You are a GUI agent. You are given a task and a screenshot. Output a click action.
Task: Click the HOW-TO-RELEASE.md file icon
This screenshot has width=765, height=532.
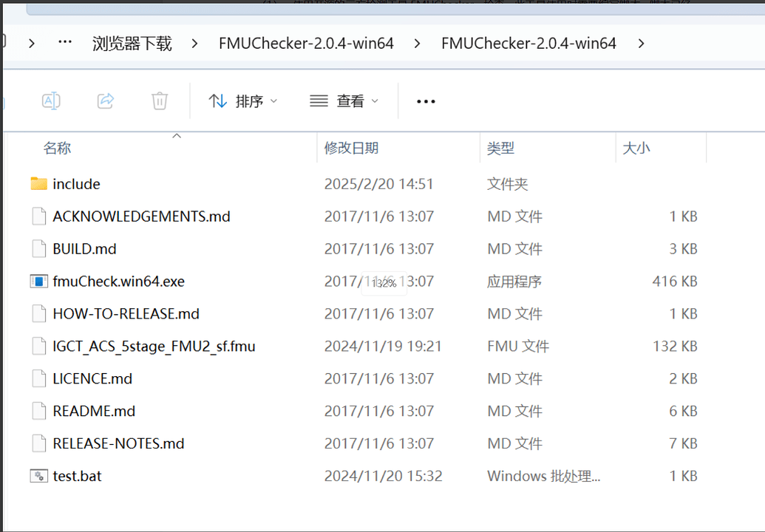[39, 313]
